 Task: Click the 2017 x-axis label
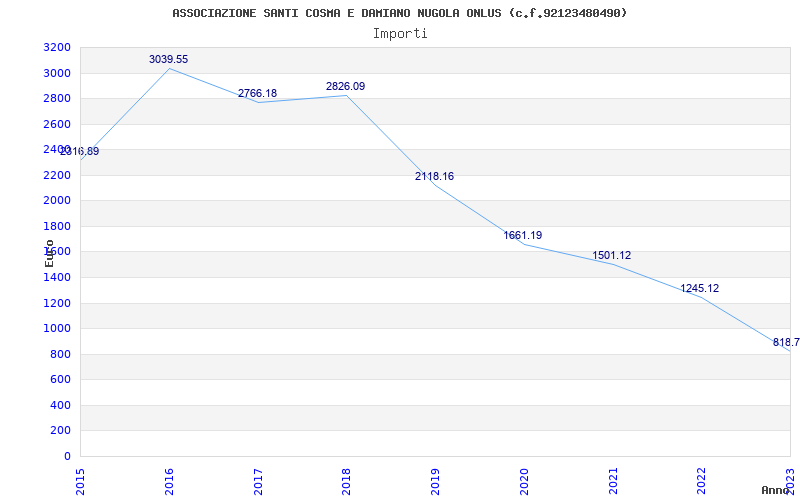[x=258, y=481]
